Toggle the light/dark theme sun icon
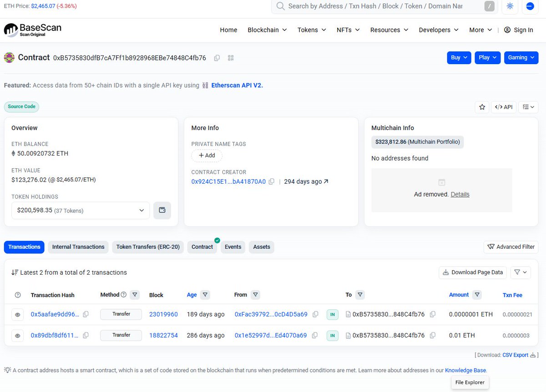The image size is (546, 392). point(510,6)
